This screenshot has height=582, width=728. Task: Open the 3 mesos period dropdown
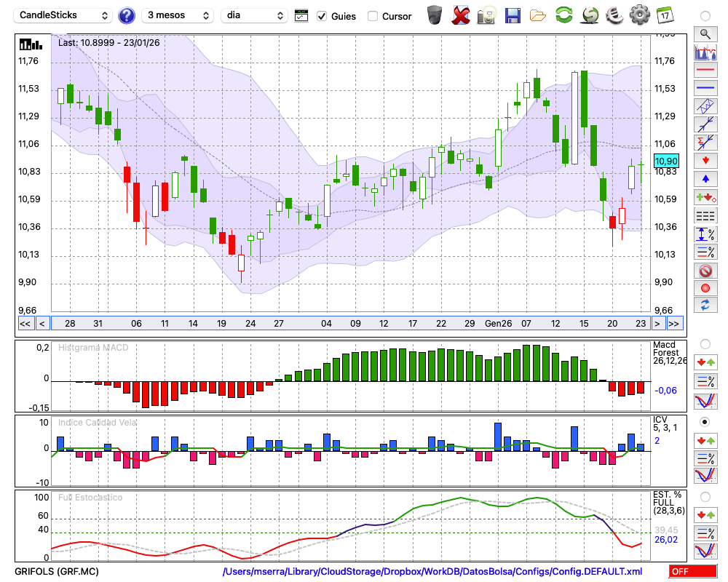176,15
